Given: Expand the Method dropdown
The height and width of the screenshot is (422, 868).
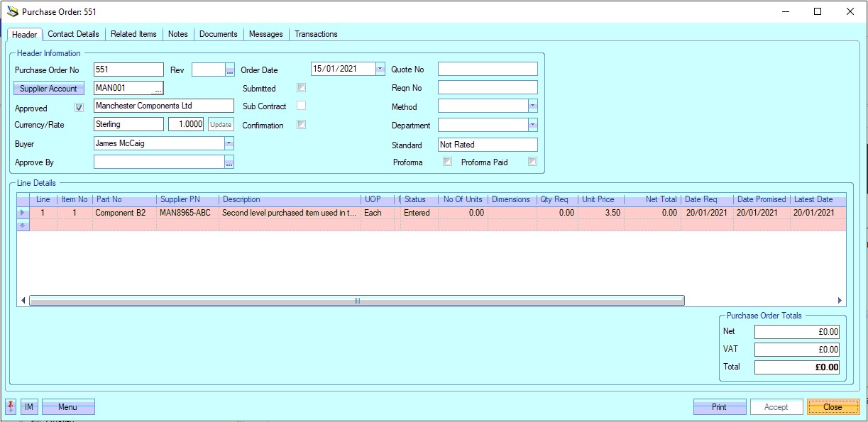Looking at the screenshot, I should pyautogui.click(x=532, y=106).
